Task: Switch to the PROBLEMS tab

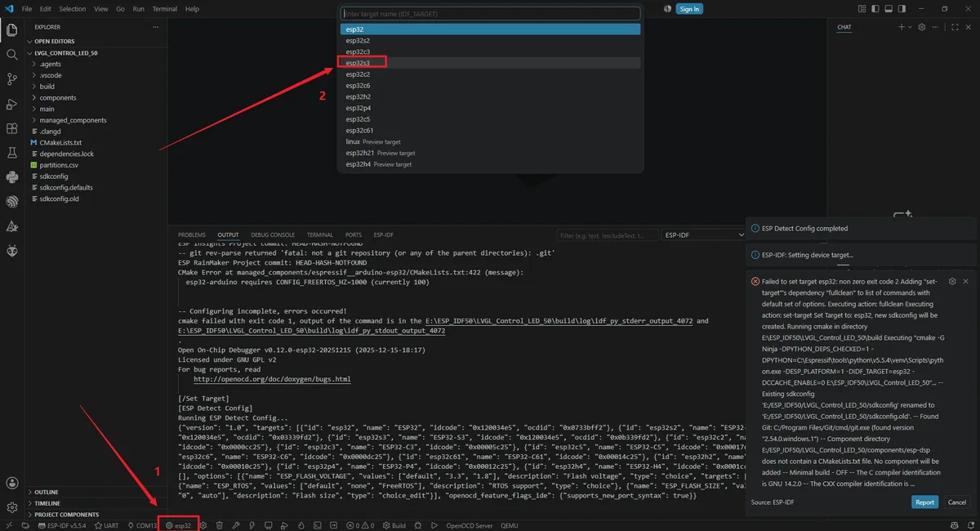Action: 192,234
